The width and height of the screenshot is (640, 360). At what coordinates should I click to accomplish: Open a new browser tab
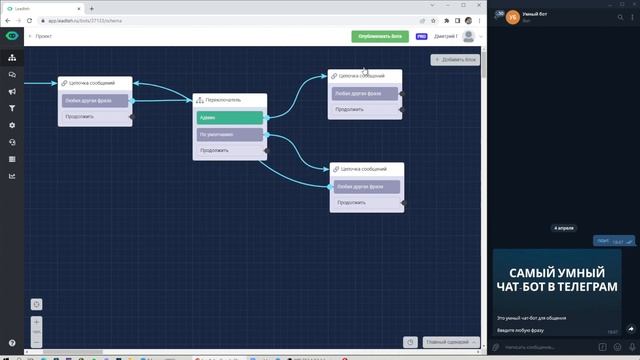tap(91, 8)
